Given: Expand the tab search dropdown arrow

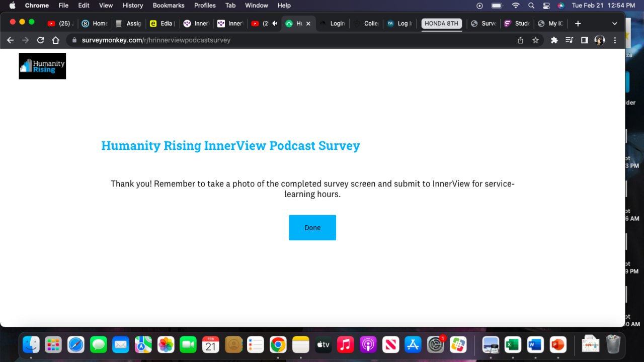Looking at the screenshot, I should click(614, 24).
